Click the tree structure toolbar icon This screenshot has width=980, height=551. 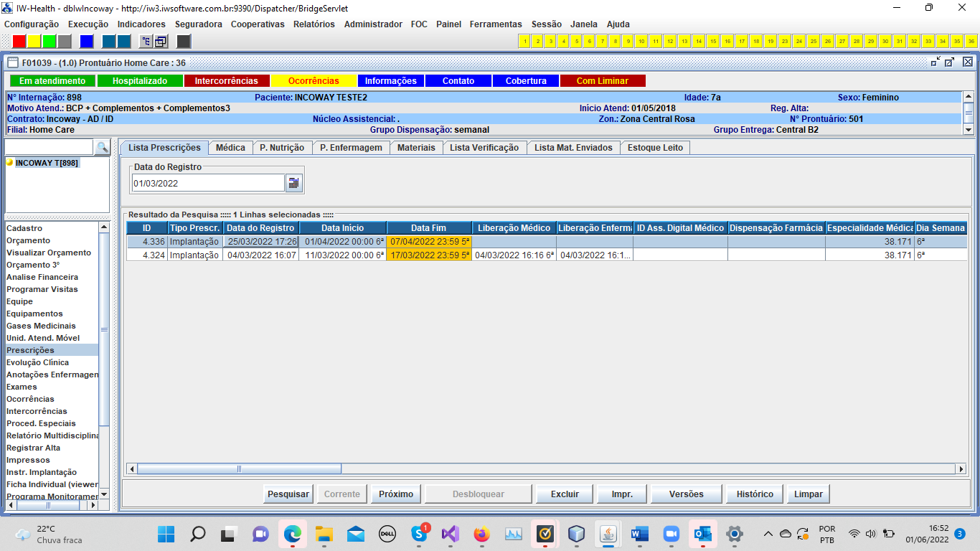tap(146, 41)
